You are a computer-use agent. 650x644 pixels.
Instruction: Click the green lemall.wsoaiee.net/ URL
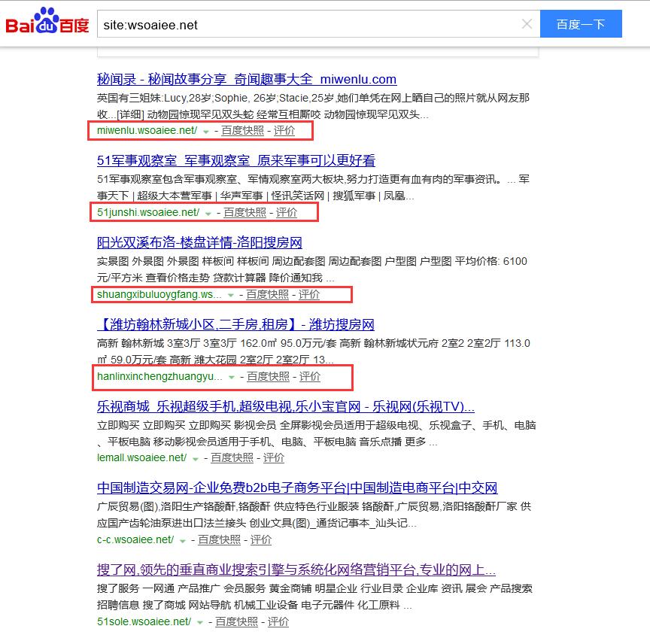(x=142, y=458)
